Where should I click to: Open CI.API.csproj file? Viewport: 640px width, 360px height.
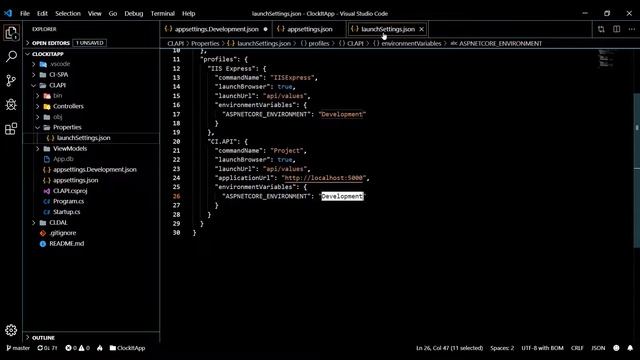coord(70,191)
